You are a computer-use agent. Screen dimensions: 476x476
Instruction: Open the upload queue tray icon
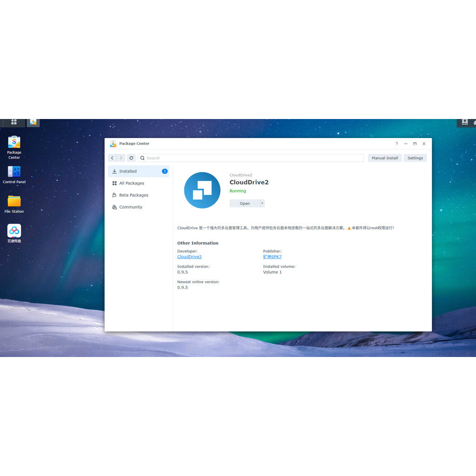click(x=464, y=122)
